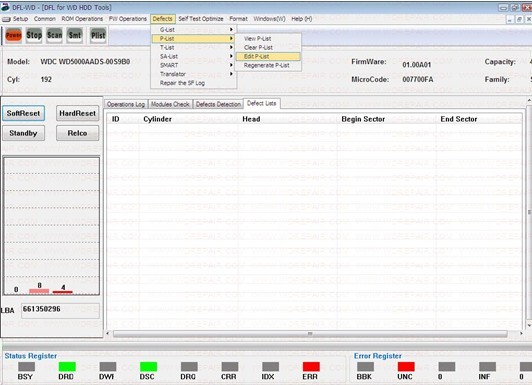Switch to the Operations Log tab

tap(126, 104)
